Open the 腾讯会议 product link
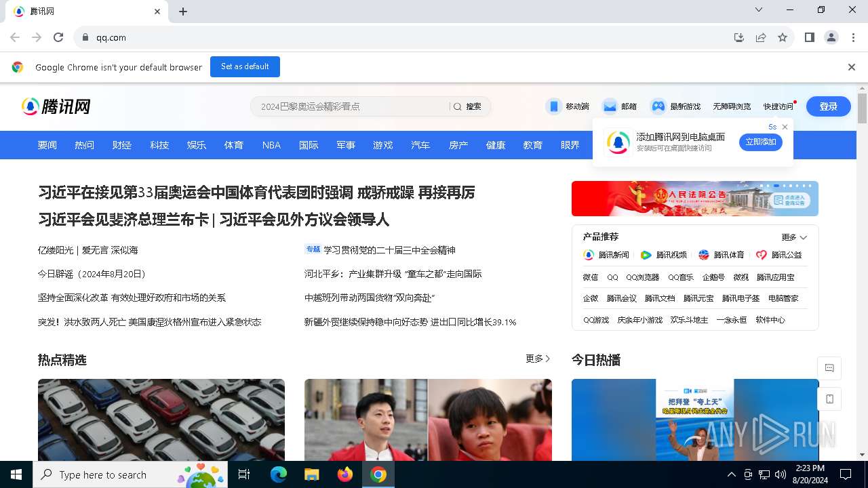 [x=622, y=298]
